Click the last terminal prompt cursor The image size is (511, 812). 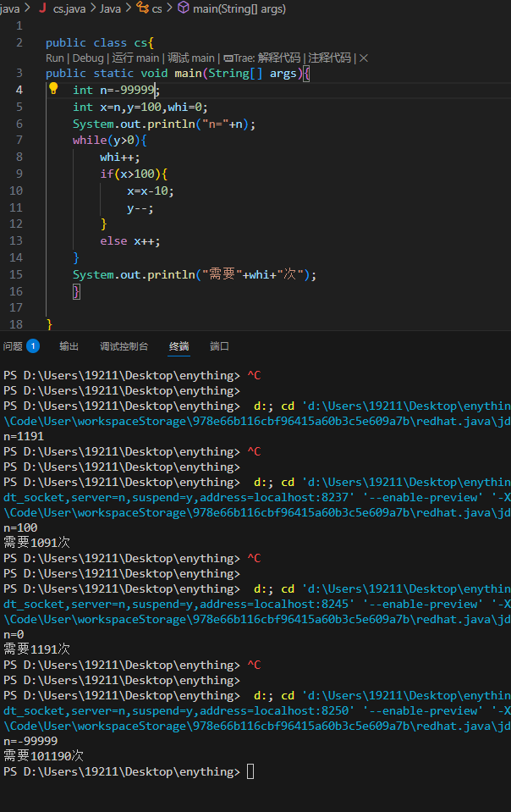pos(250,771)
